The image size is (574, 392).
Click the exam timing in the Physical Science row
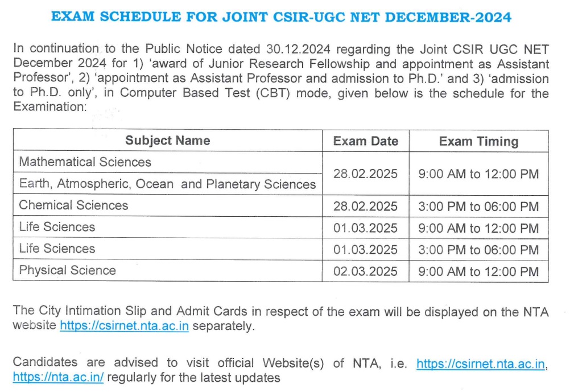point(478,271)
